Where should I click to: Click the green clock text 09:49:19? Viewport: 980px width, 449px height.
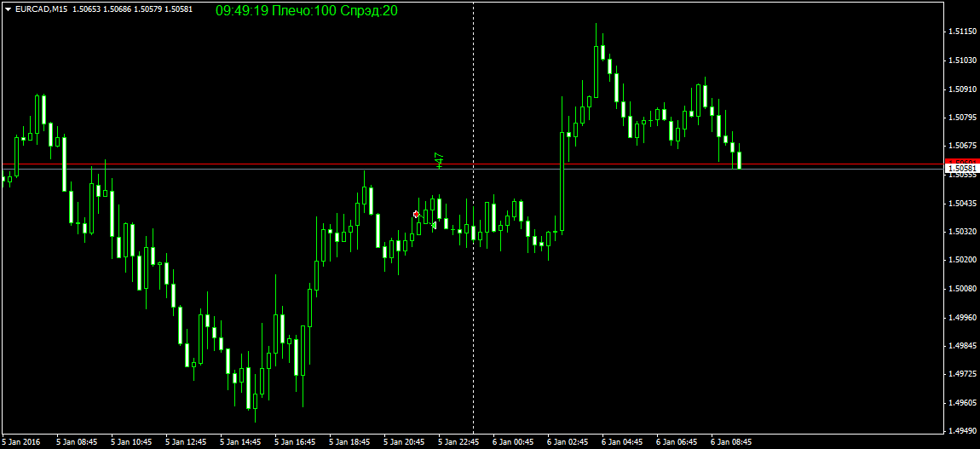(243, 10)
